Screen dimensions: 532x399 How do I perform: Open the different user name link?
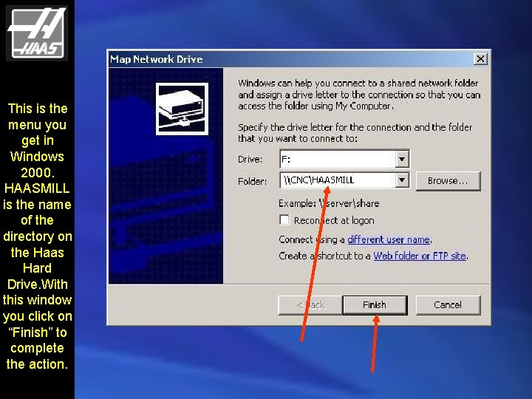click(389, 239)
